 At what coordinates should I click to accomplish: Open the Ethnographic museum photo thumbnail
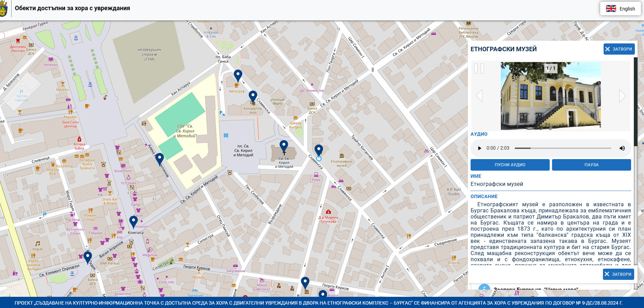click(x=550, y=96)
